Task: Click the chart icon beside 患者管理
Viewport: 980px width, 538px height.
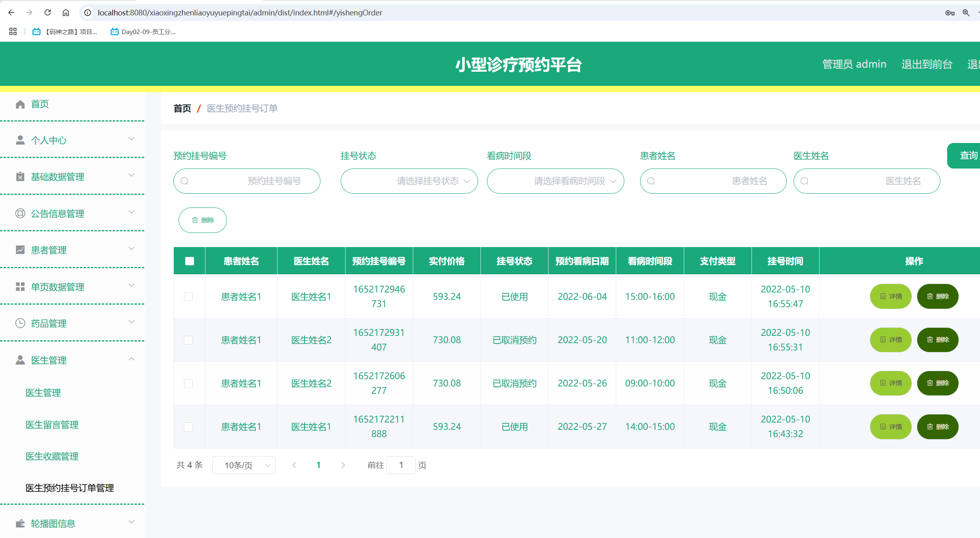Action: tap(20, 250)
